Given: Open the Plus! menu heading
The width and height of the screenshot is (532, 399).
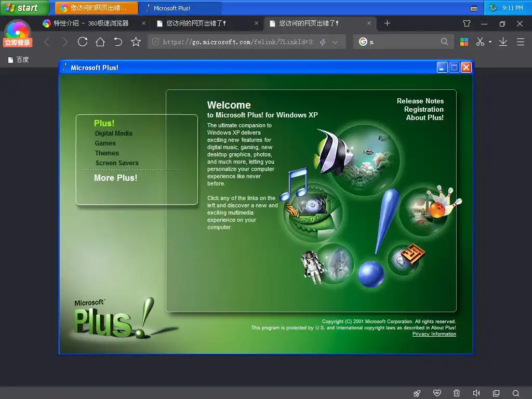Looking at the screenshot, I should point(104,123).
